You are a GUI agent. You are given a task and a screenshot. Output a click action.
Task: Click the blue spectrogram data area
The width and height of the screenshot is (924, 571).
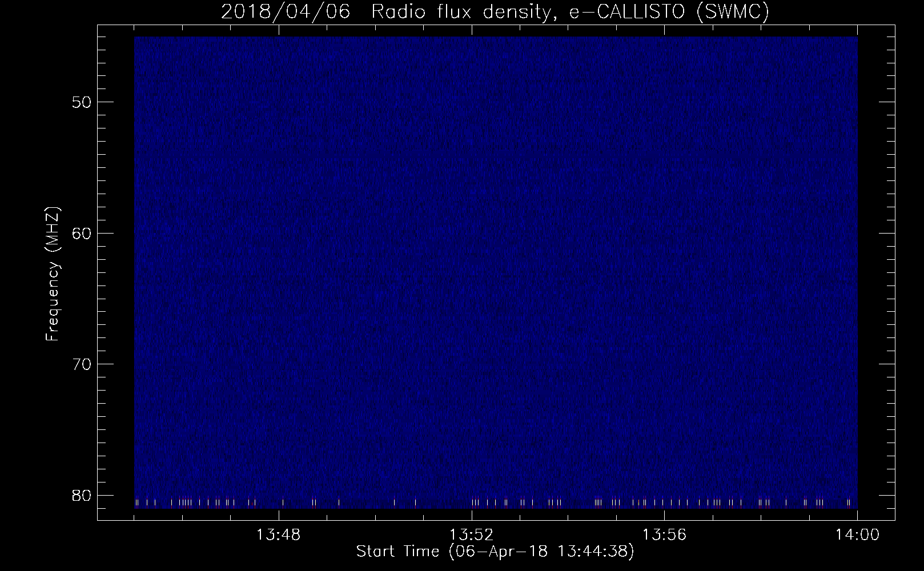pyautogui.click(x=496, y=272)
